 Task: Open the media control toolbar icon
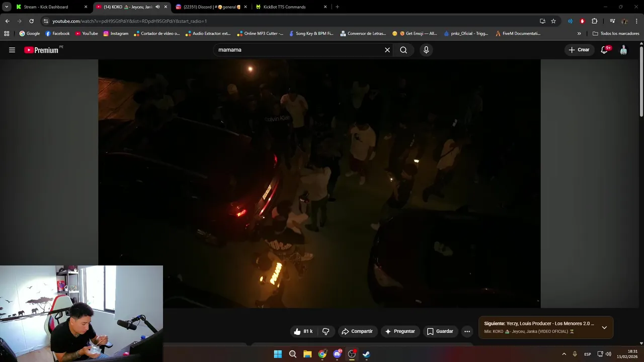pos(612,21)
